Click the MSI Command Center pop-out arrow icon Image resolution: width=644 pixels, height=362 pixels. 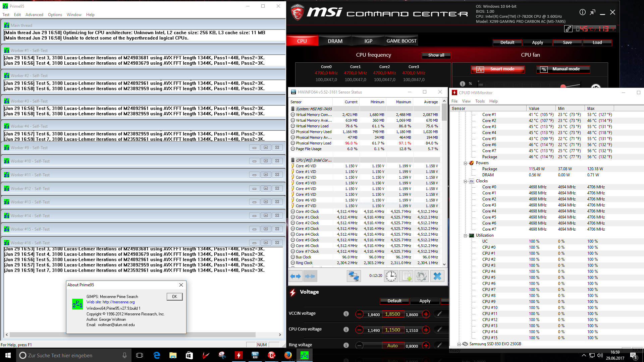click(593, 12)
